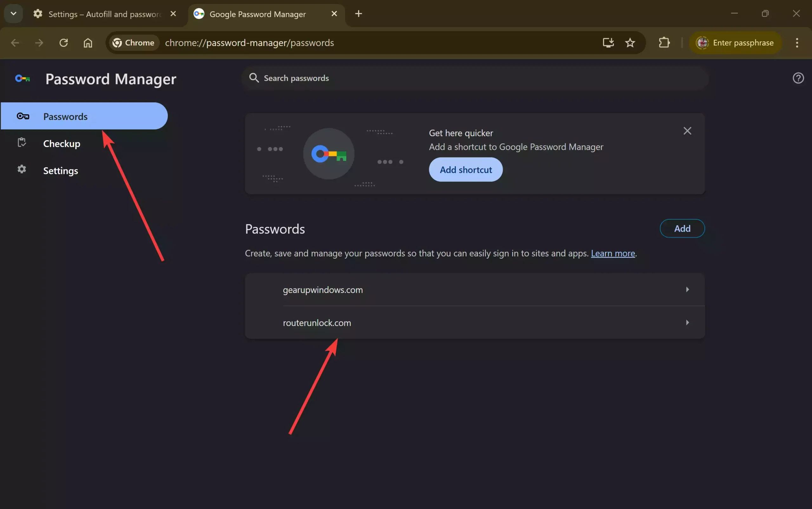
Task: Click the help question mark icon
Action: 798,78
